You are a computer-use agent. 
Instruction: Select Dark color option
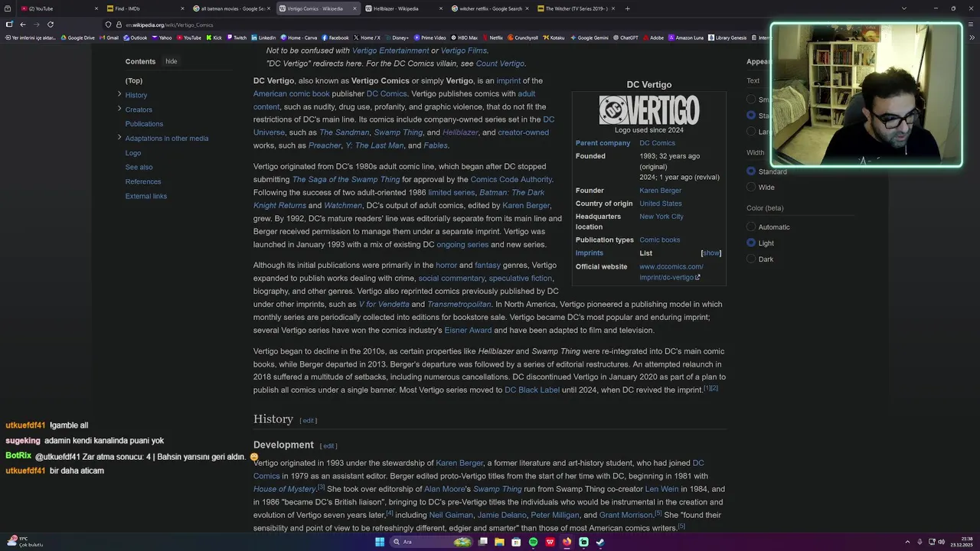(x=751, y=259)
